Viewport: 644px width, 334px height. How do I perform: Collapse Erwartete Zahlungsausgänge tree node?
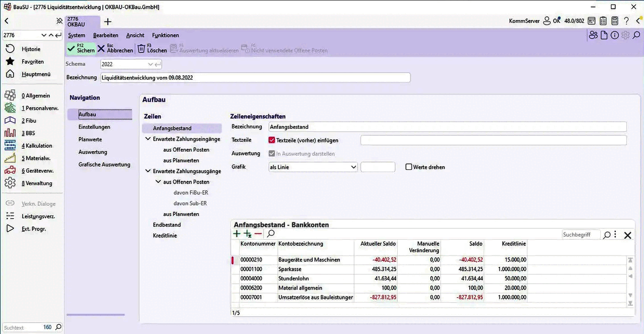[x=148, y=171]
